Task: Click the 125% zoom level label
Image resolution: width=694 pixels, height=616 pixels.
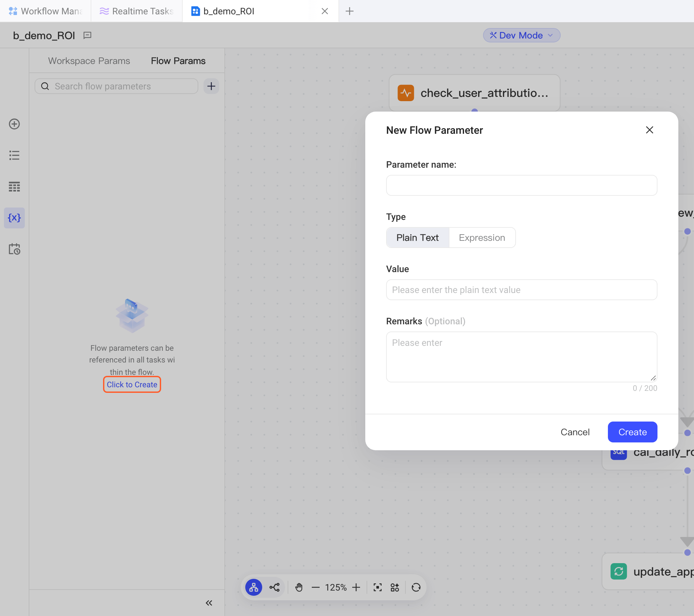Action: 336,587
